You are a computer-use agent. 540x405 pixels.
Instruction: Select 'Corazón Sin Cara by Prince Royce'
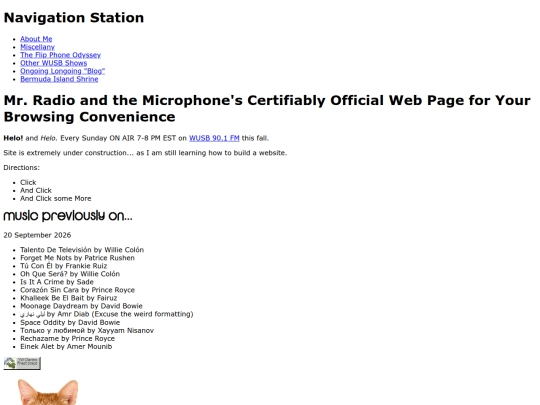click(x=77, y=290)
